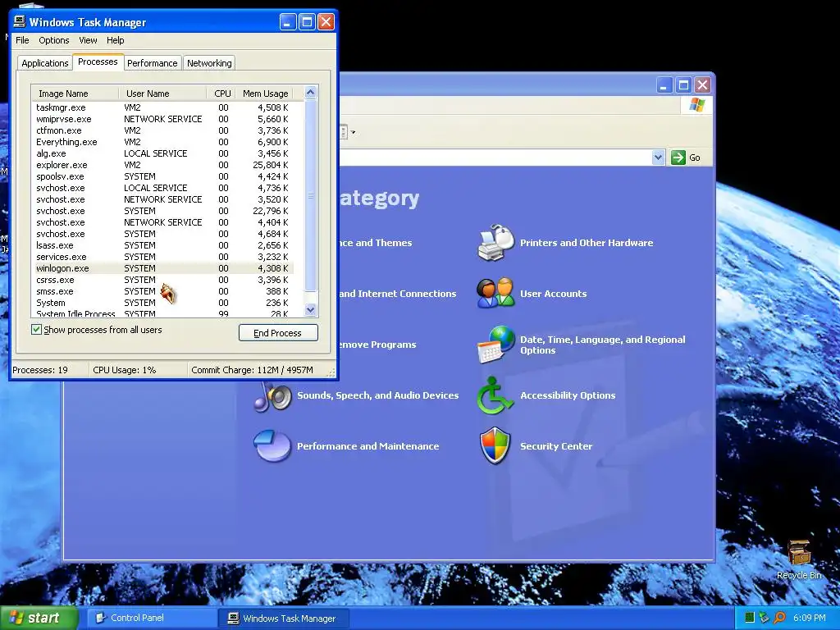This screenshot has width=840, height=630.
Task: Select the services.exe process row
Action: coord(163,257)
